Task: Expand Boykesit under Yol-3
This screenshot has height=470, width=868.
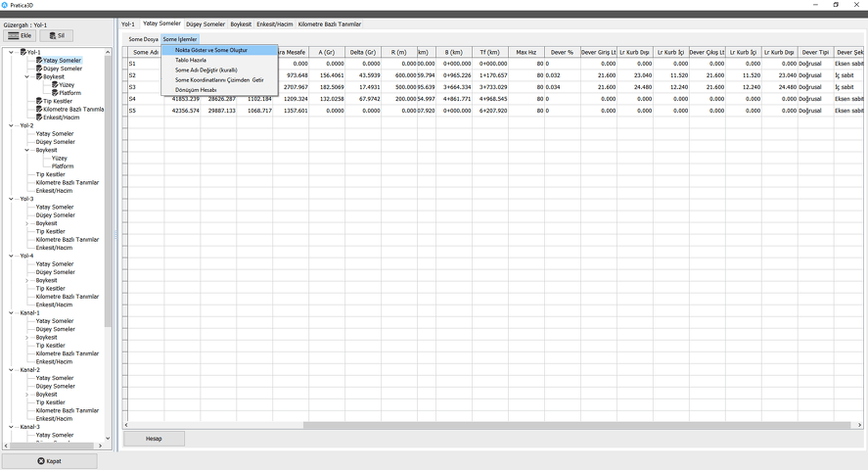Action: click(27, 223)
